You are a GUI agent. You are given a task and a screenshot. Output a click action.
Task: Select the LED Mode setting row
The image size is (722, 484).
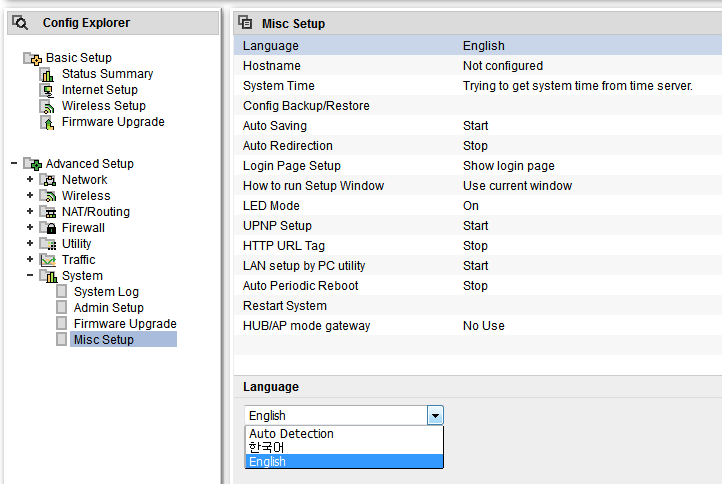[x=477, y=206]
